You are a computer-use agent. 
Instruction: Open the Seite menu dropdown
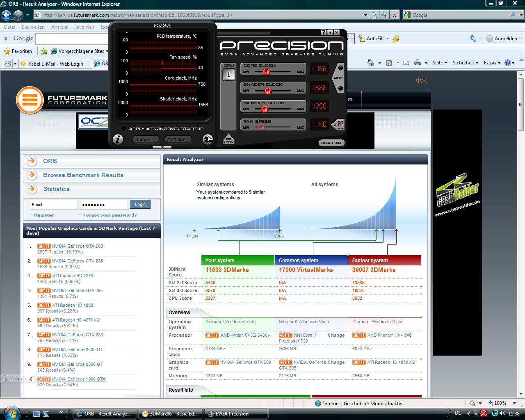(440, 63)
